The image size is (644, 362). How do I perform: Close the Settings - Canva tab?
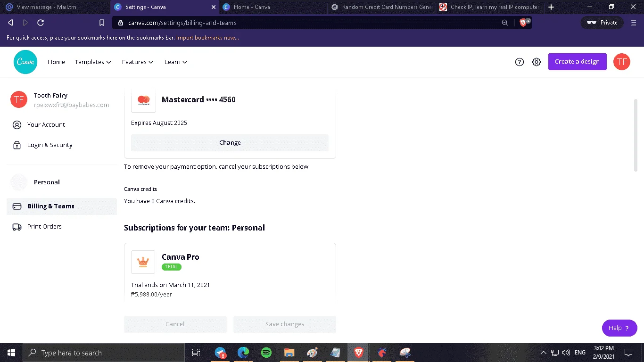point(214,7)
